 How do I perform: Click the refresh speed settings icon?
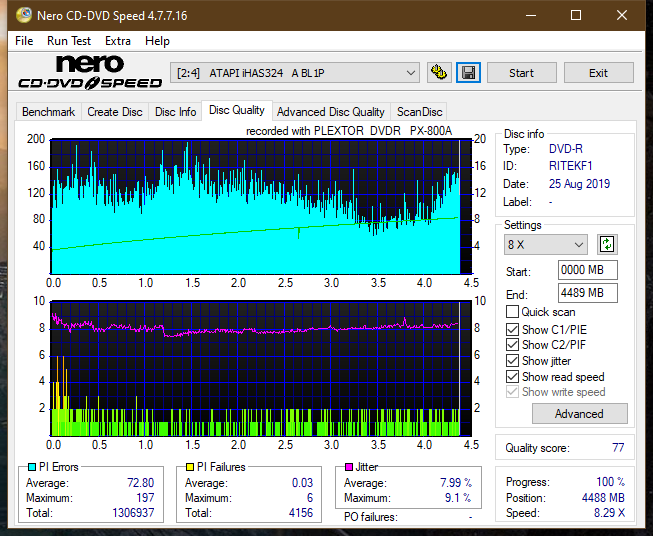click(x=607, y=244)
